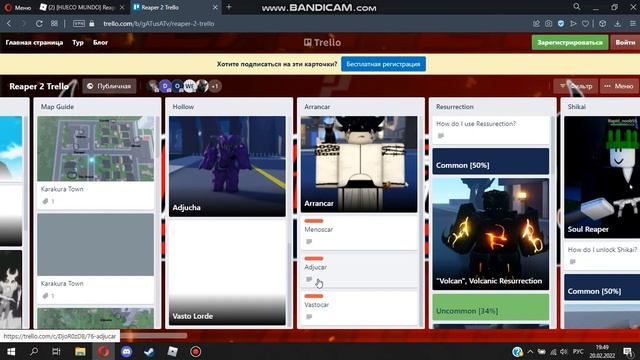This screenshot has height=360, width=640.
Task: Go back to previous page
Action: [9, 24]
